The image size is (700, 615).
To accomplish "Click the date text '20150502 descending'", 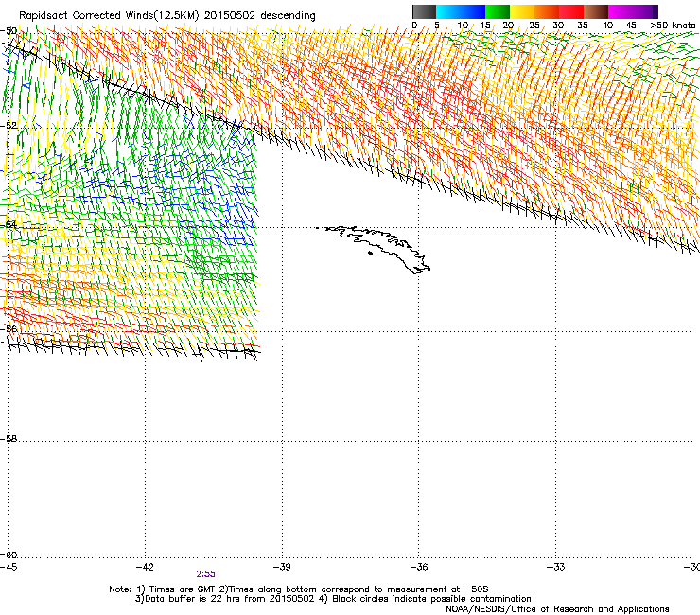I will click(260, 16).
